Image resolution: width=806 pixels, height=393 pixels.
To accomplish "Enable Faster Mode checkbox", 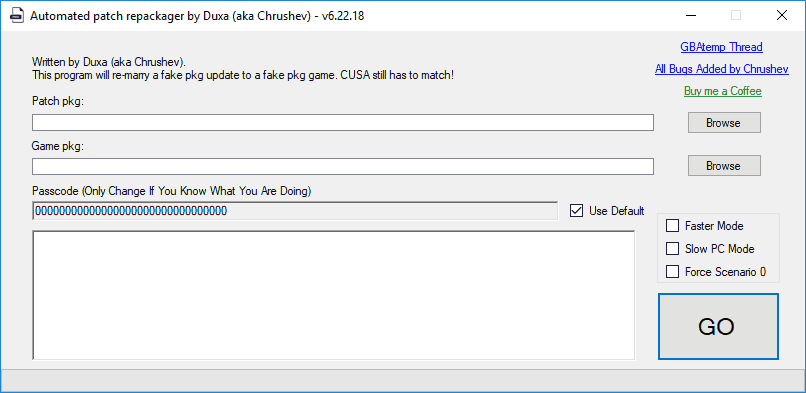I will [x=672, y=226].
